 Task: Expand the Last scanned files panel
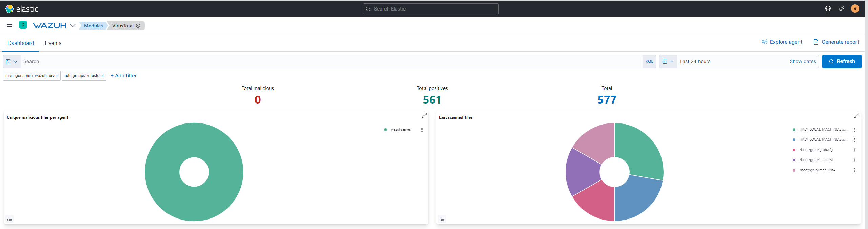pos(856,115)
